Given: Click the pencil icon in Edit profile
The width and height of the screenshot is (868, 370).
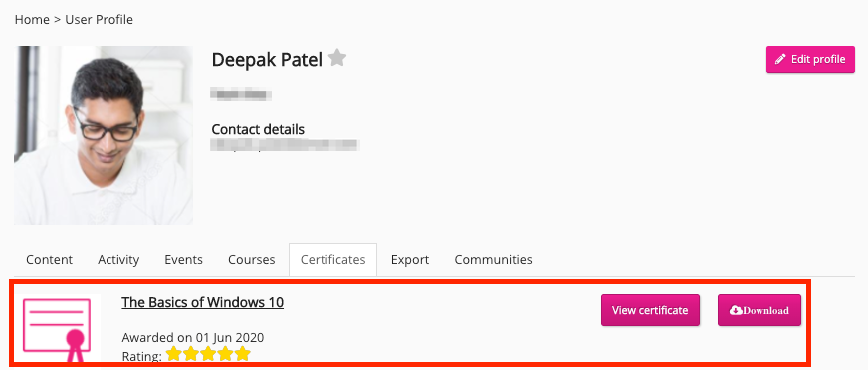Looking at the screenshot, I should 780,59.
